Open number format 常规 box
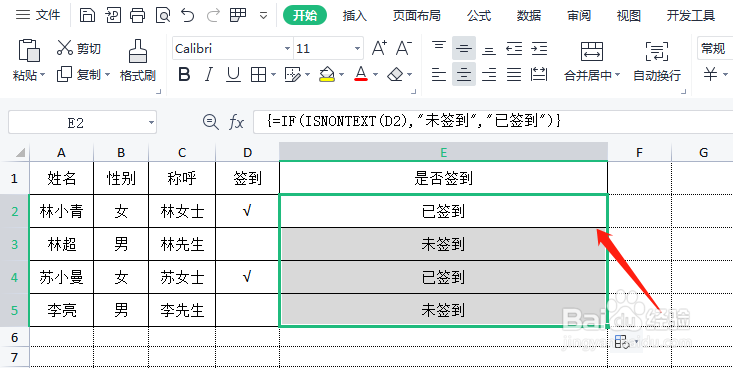Image resolution: width=733 pixels, height=368 pixels. (x=715, y=48)
